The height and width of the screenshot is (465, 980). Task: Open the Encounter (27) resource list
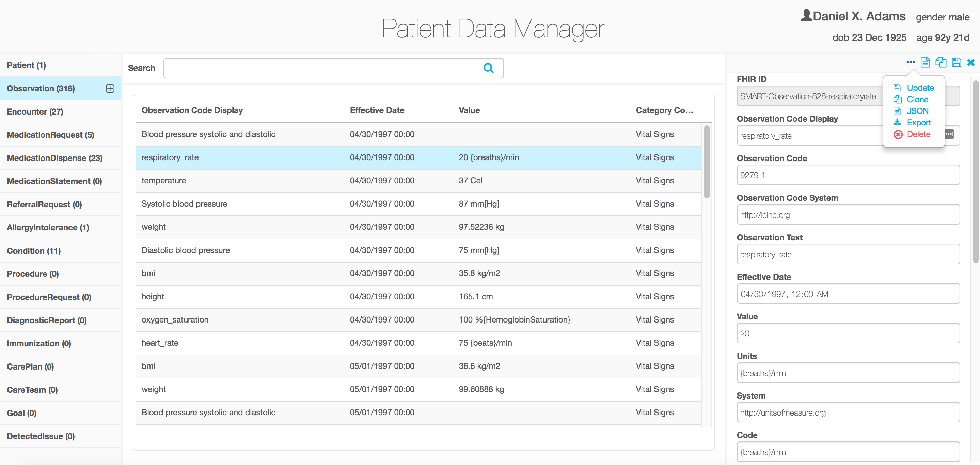(x=35, y=111)
